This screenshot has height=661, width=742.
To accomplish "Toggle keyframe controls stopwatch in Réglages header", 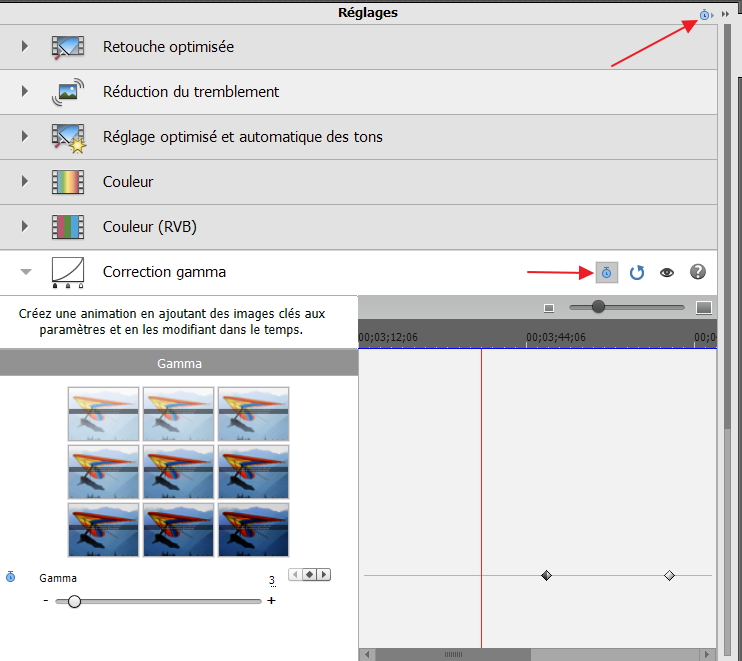I will tap(706, 15).
